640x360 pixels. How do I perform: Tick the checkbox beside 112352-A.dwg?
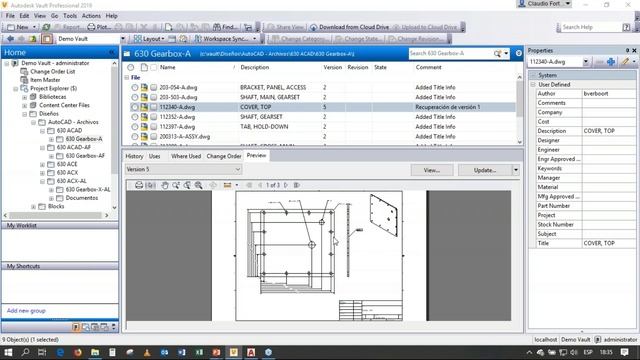coord(153,117)
